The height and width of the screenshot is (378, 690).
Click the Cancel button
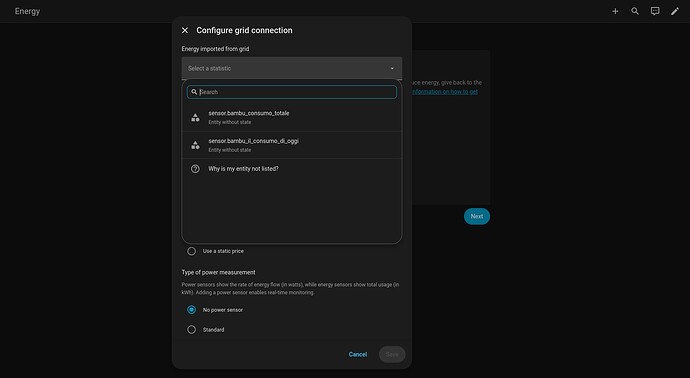(x=358, y=354)
